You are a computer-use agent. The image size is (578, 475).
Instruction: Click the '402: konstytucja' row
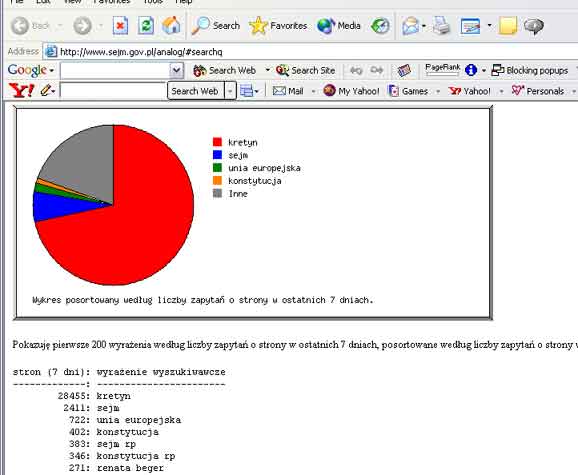tap(114, 432)
